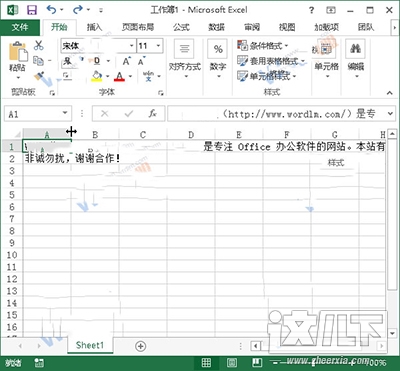The image size is (400, 371).
Task: Cancel entry with X in formula bar
Action: click(x=105, y=114)
